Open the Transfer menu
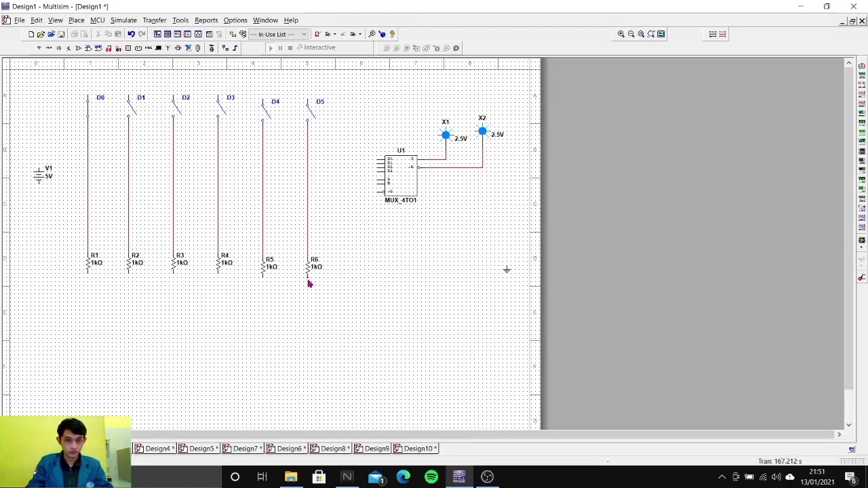Image resolution: width=868 pixels, height=488 pixels. click(155, 20)
